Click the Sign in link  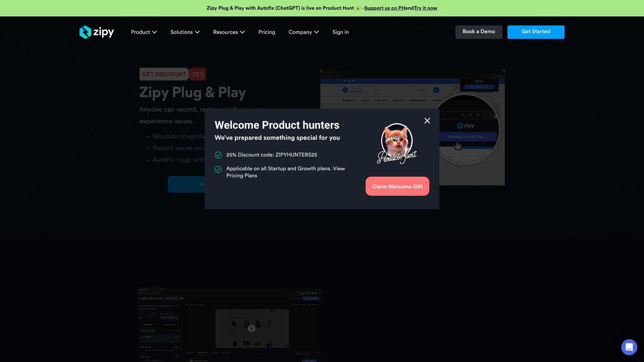pos(340,32)
